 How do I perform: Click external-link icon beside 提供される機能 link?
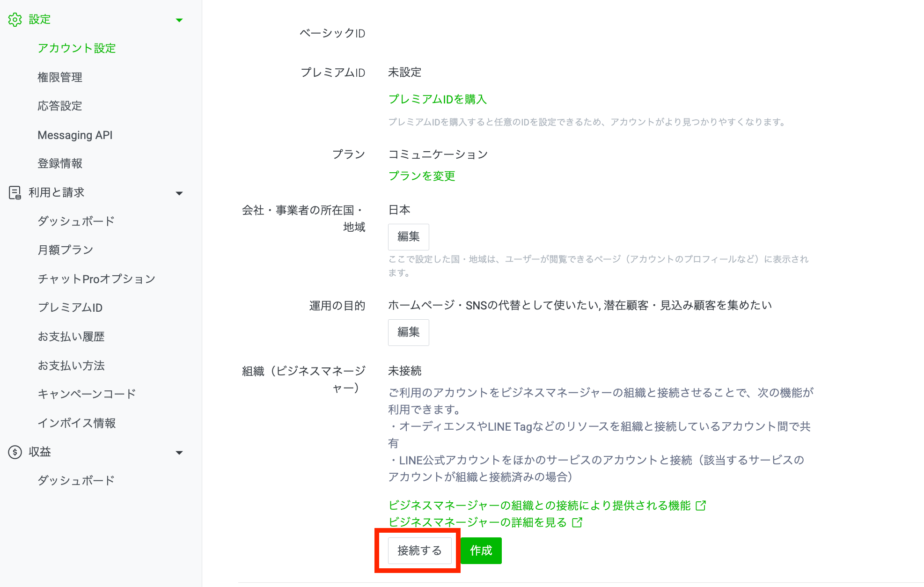pyautogui.click(x=701, y=506)
